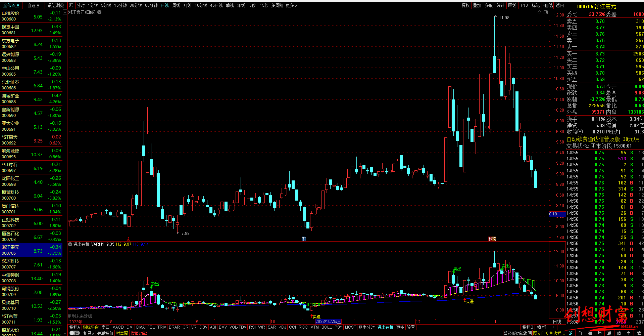Select the MACD indicator
This screenshot has width=644, height=336.
point(118,327)
